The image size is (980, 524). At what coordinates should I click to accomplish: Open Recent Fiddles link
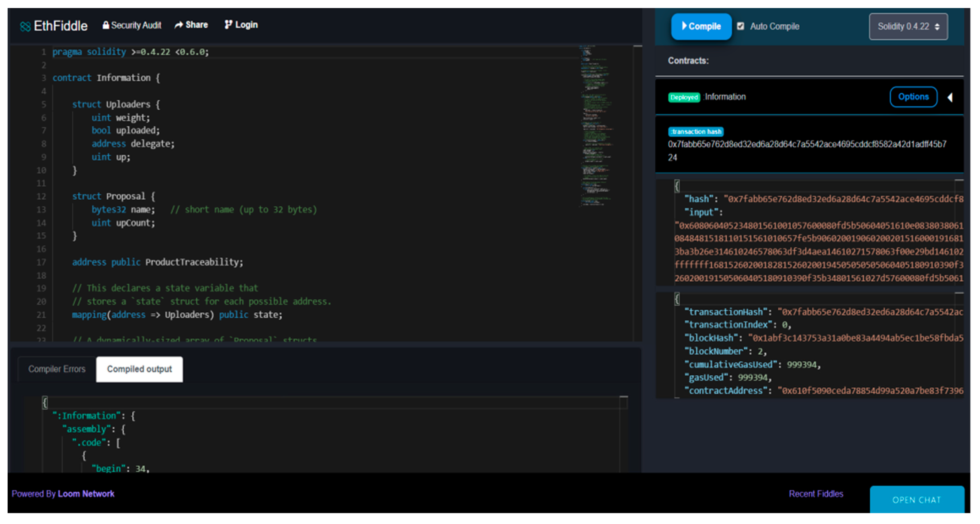point(816,494)
